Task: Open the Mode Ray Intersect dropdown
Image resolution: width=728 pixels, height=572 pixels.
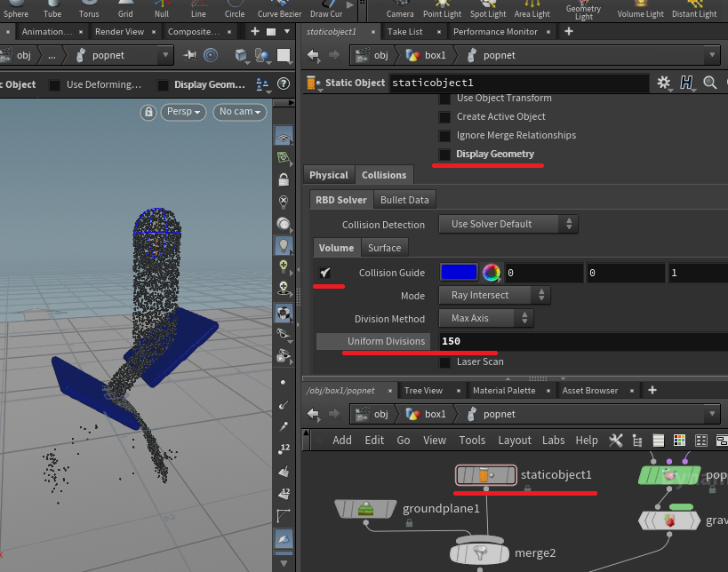Action: click(494, 296)
